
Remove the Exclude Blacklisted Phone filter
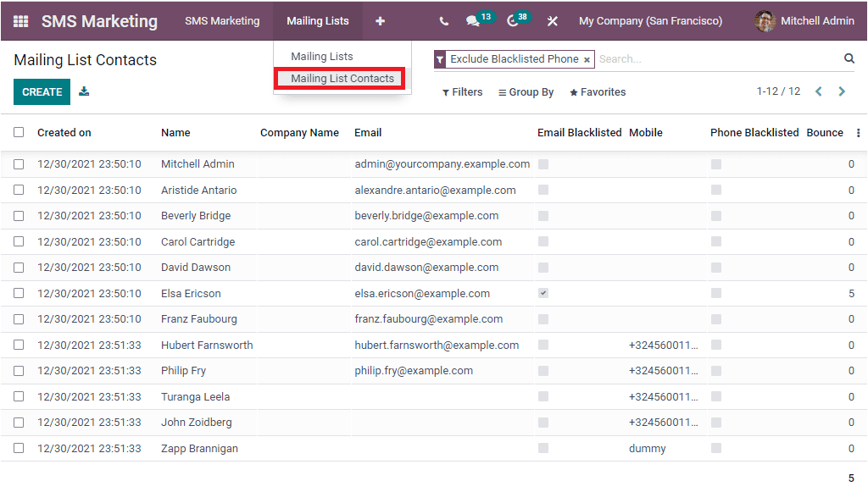pyautogui.click(x=587, y=60)
